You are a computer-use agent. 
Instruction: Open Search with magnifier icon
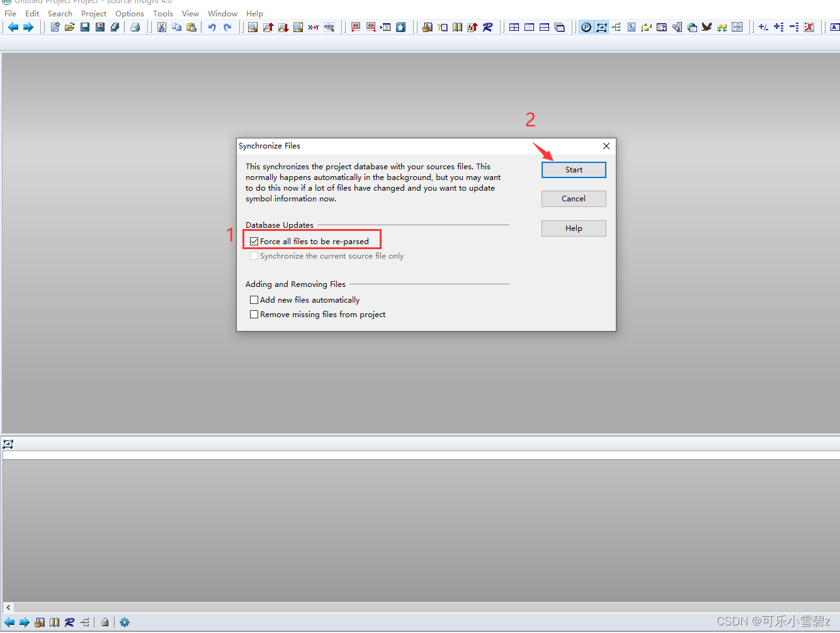pyautogui.click(x=253, y=27)
